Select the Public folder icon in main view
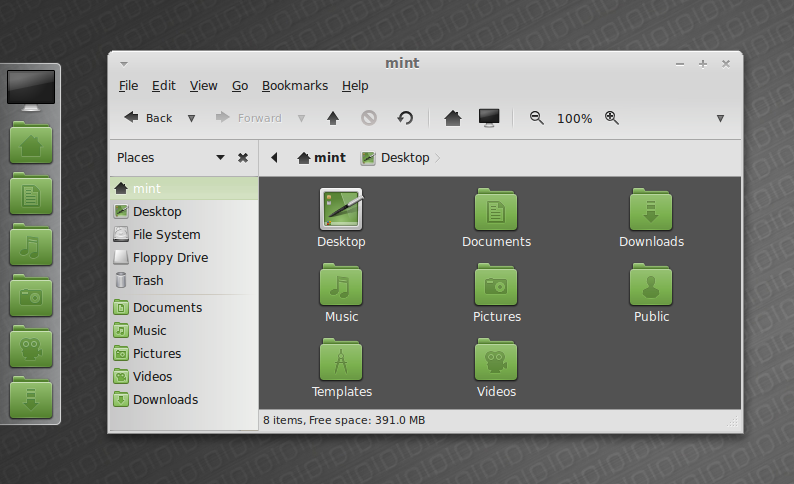 (651, 284)
